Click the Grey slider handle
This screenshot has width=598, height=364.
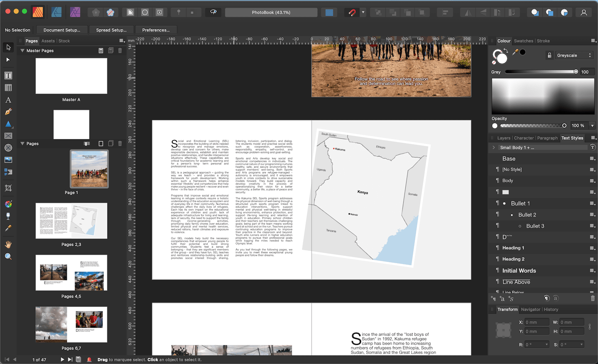[576, 72]
